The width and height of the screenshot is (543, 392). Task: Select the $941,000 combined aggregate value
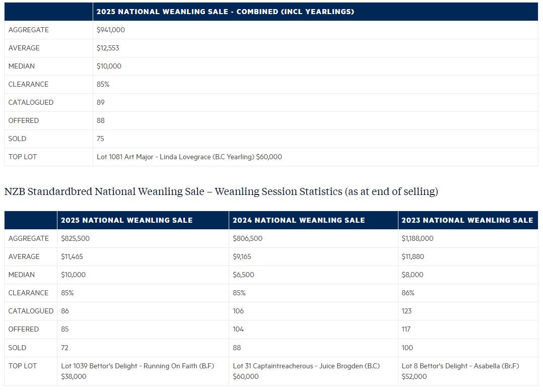click(111, 30)
